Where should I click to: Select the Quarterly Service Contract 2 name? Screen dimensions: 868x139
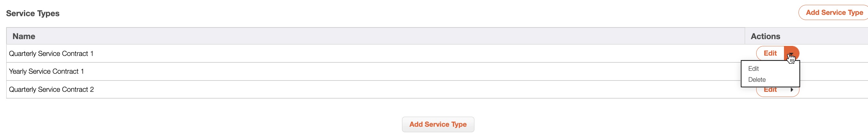(52, 90)
